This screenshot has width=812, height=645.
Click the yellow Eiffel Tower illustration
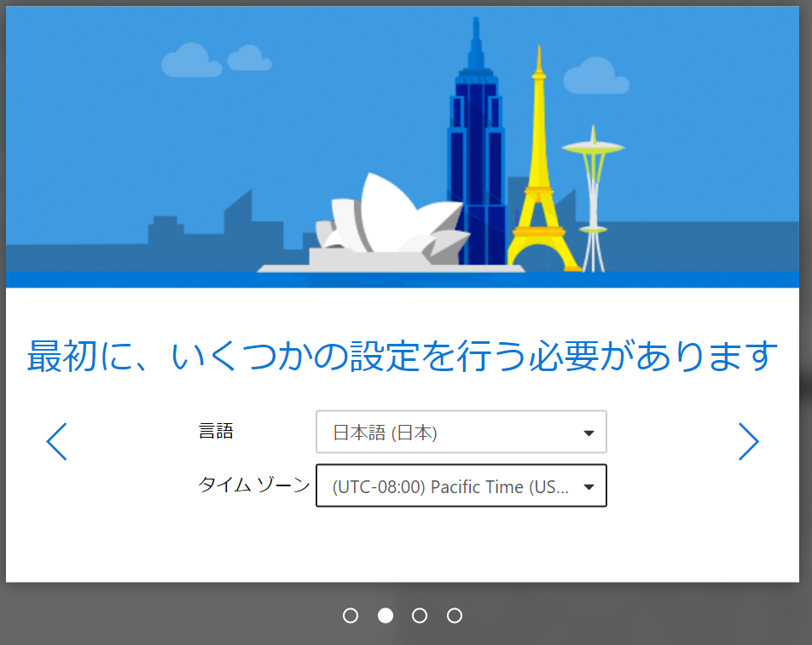pos(537,188)
